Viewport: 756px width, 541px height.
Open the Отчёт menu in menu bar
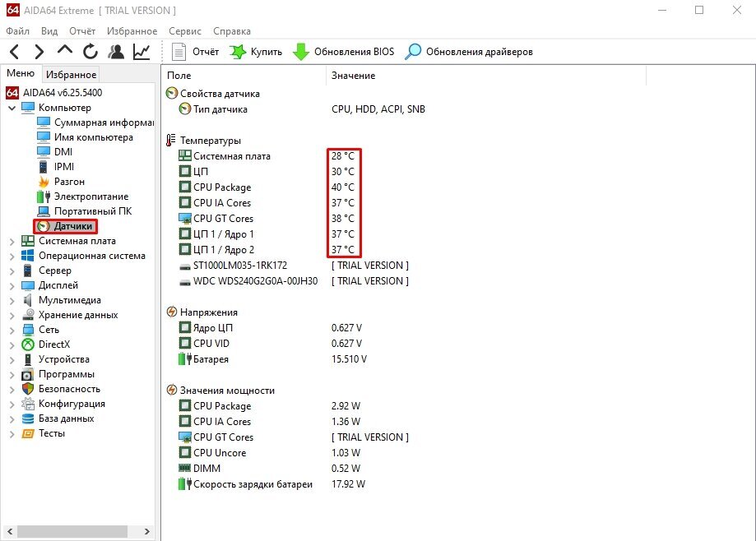[82, 30]
